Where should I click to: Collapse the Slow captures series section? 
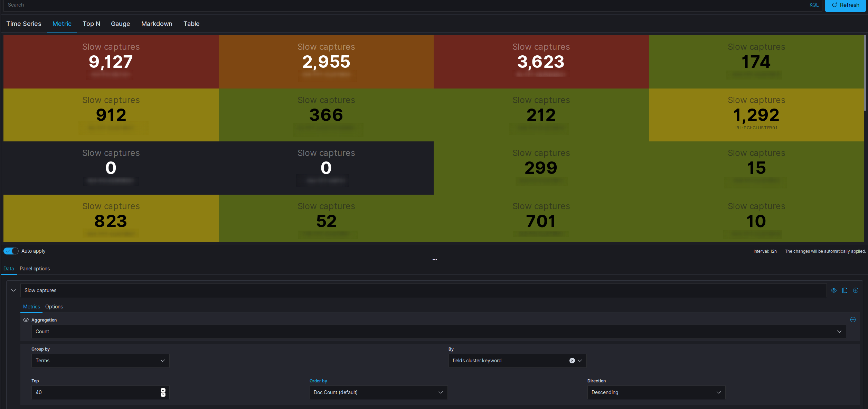point(13,290)
